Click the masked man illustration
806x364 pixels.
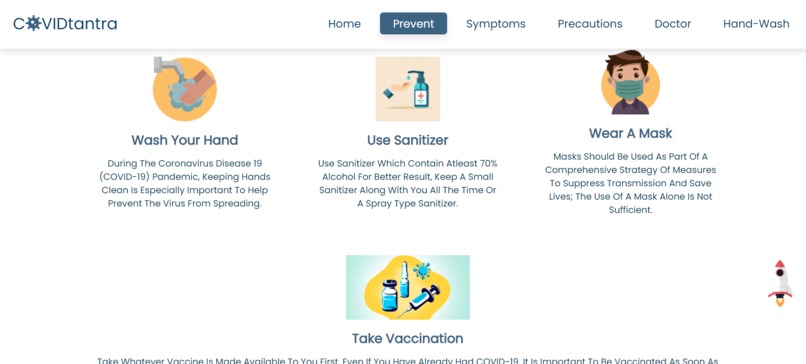tap(631, 82)
